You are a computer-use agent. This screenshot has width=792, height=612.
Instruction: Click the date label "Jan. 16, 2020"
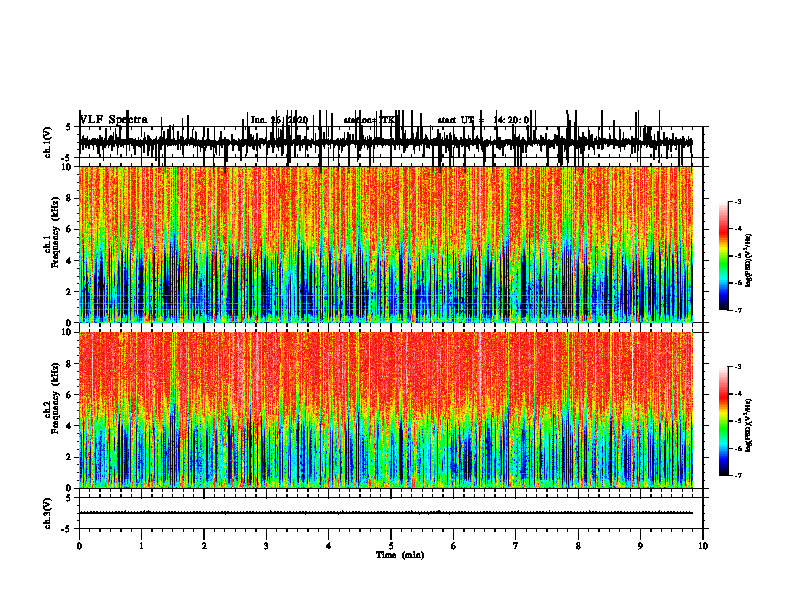pos(279,120)
